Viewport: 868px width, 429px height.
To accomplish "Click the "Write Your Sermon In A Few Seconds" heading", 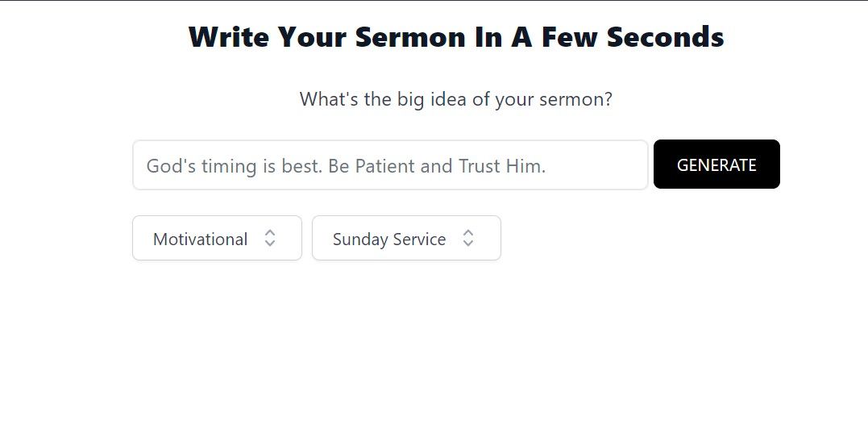I will coord(456,37).
